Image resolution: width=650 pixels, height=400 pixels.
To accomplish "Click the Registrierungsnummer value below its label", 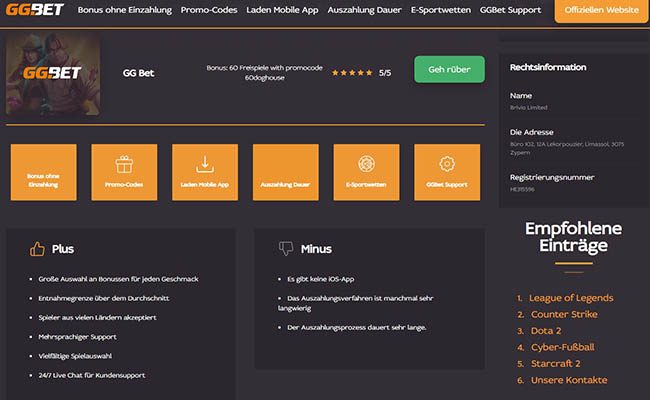I will [522, 189].
